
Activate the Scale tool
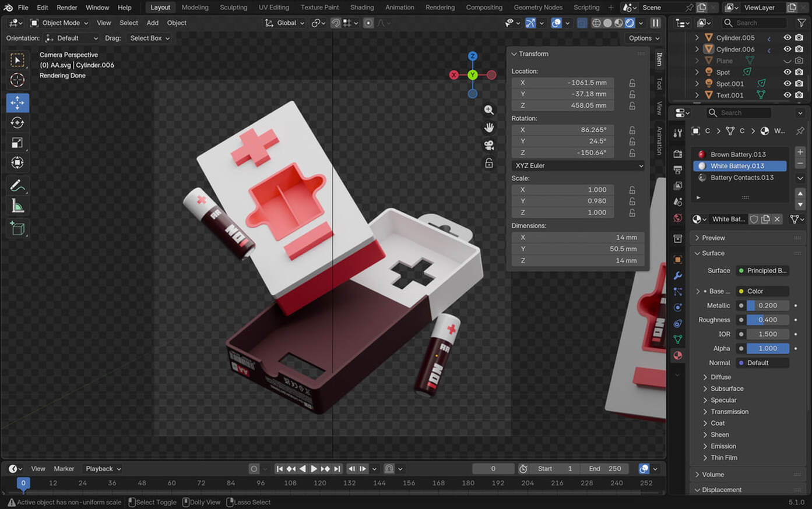17,143
